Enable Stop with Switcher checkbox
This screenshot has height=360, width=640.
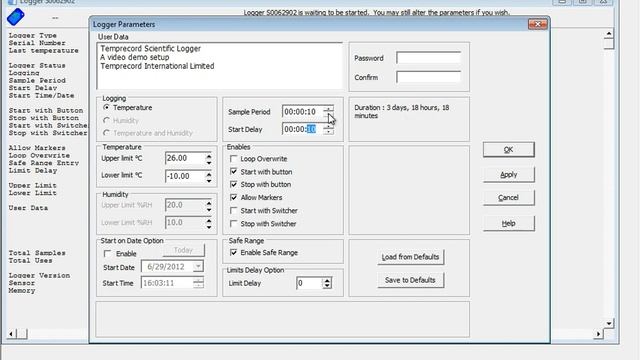[x=233, y=224]
